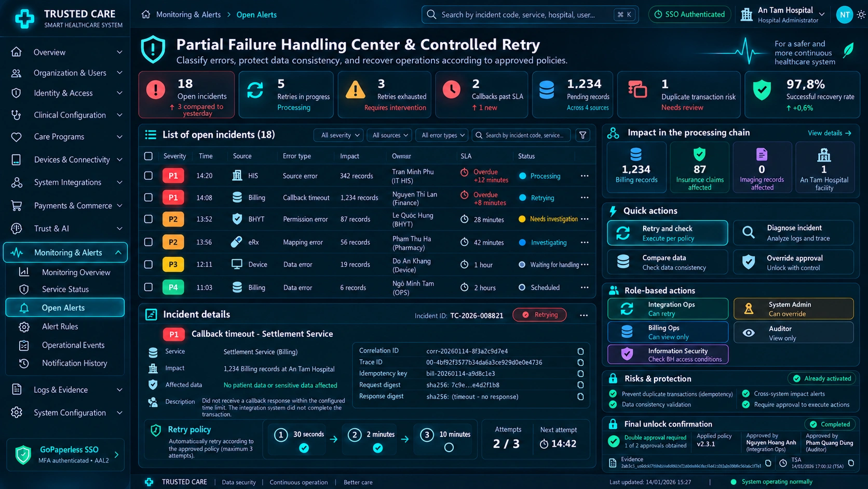Click retry step 1 30 seconds marker
Screen dimensions: 868x489
pos(281,435)
